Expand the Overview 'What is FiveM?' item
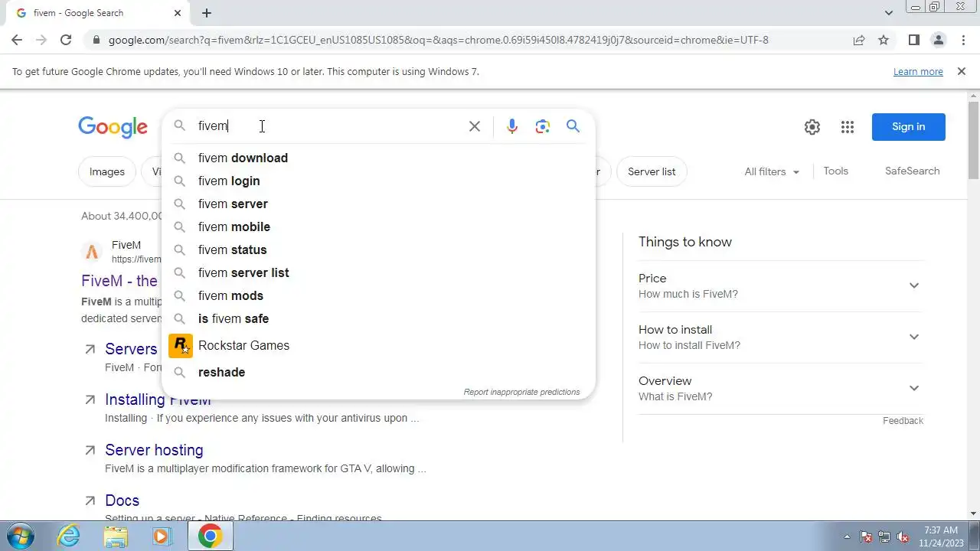This screenshot has width=980, height=551. coord(781,388)
